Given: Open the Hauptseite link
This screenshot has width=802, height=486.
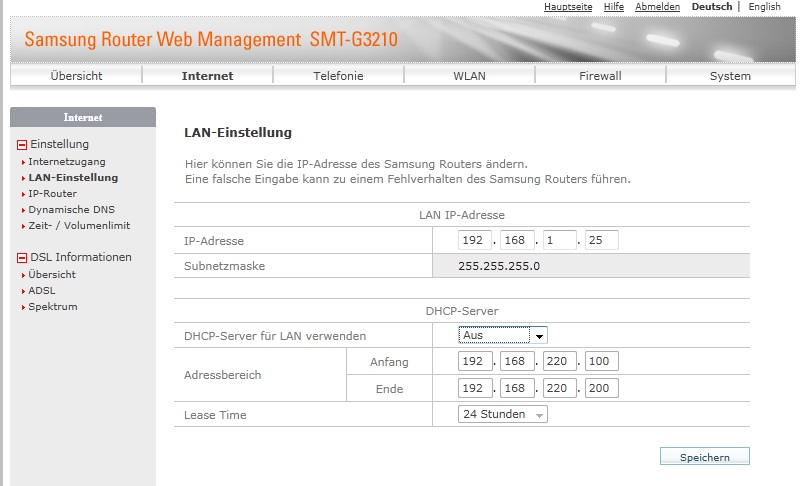Looking at the screenshot, I should (x=568, y=7).
